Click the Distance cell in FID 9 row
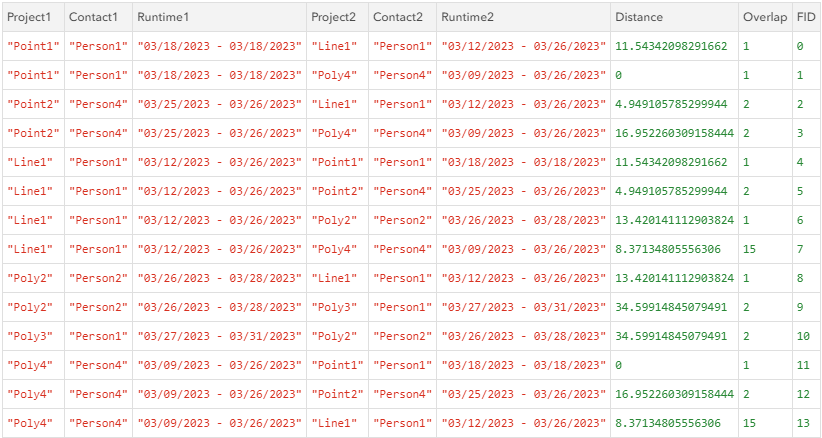The height and width of the screenshot is (438, 822). pyautogui.click(x=672, y=307)
